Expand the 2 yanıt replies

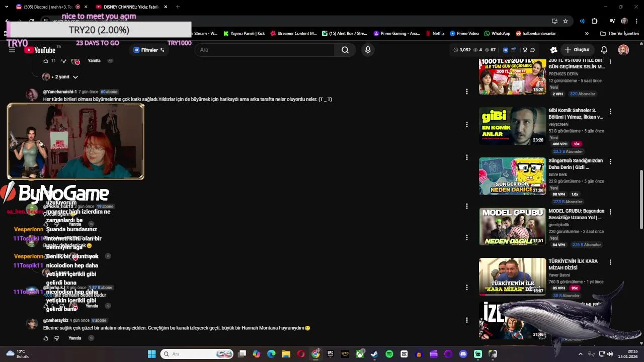pyautogui.click(x=61, y=77)
